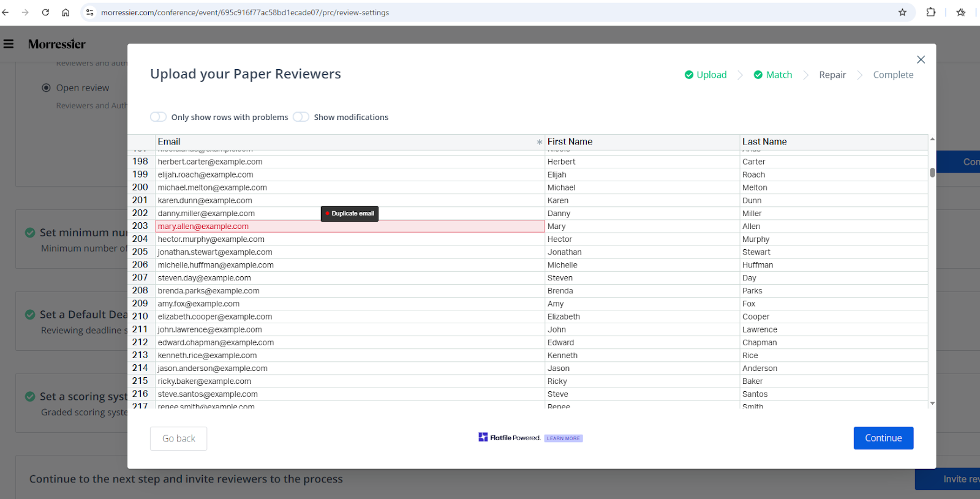Select the duplicate mary.allen@example.com email cell

point(349,227)
